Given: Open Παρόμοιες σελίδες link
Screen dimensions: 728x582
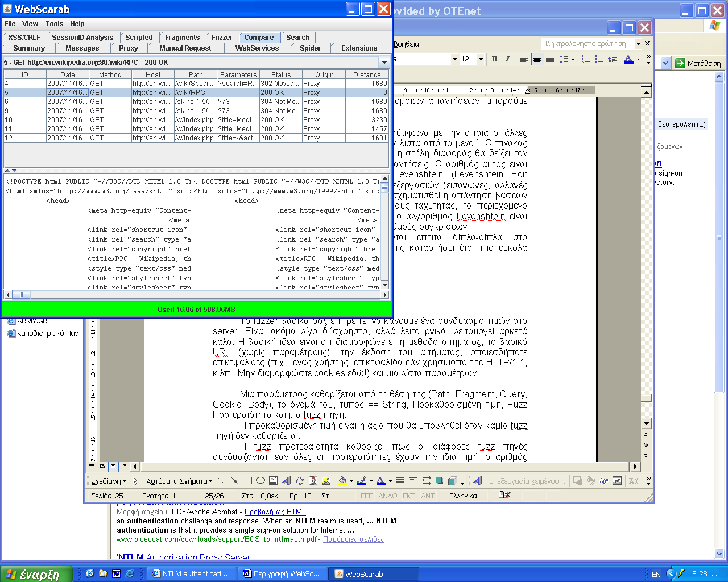Looking at the screenshot, I should click(x=353, y=539).
